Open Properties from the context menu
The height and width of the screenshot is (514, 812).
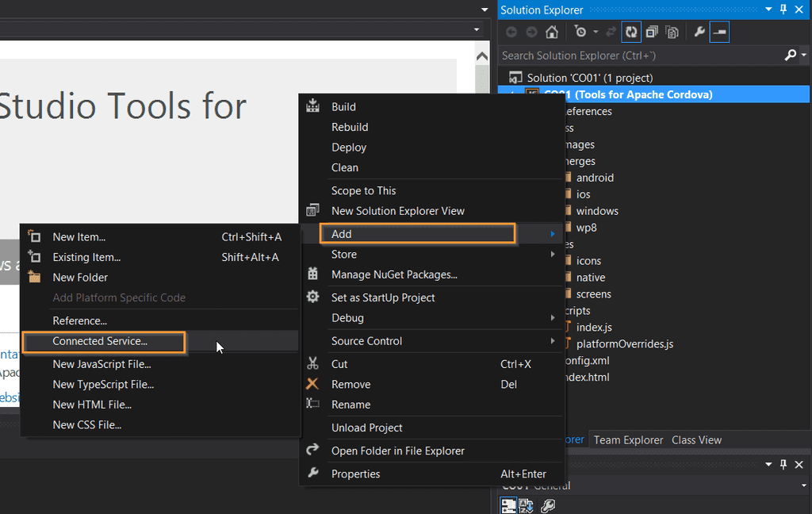(431, 474)
